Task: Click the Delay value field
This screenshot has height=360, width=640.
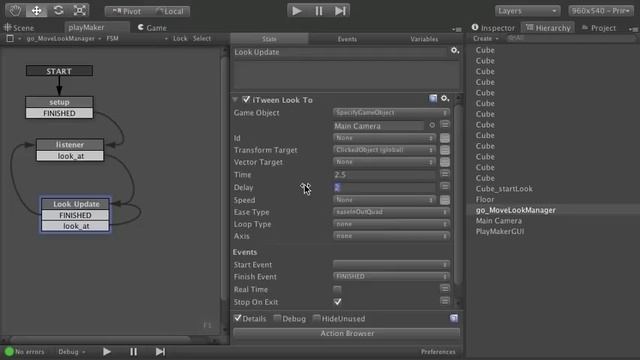Action: pyautogui.click(x=384, y=187)
